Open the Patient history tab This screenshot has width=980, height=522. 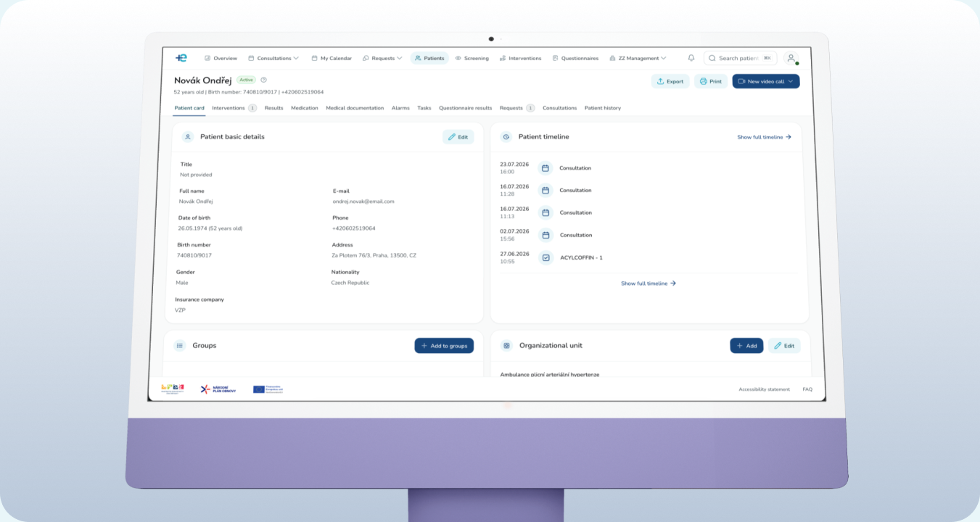click(603, 108)
